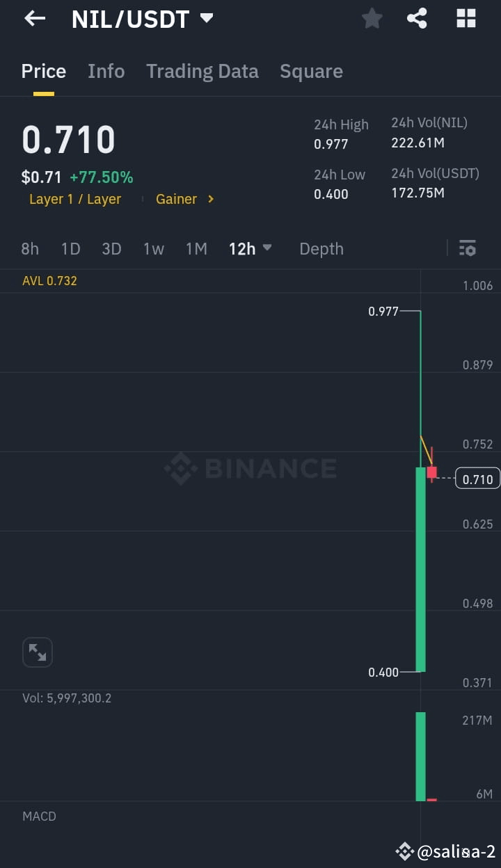Tap the back arrow to exit chart
Image resolution: width=501 pixels, height=868 pixels.
point(34,19)
